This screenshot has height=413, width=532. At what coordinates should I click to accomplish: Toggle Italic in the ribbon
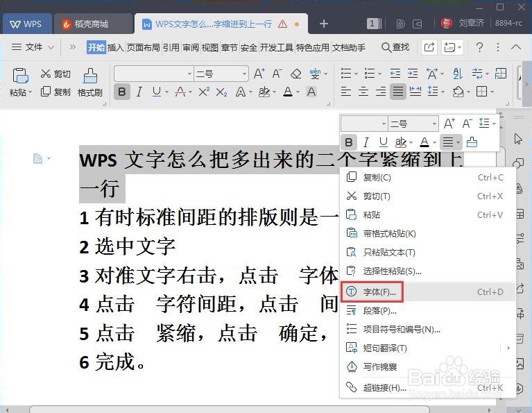pos(139,92)
